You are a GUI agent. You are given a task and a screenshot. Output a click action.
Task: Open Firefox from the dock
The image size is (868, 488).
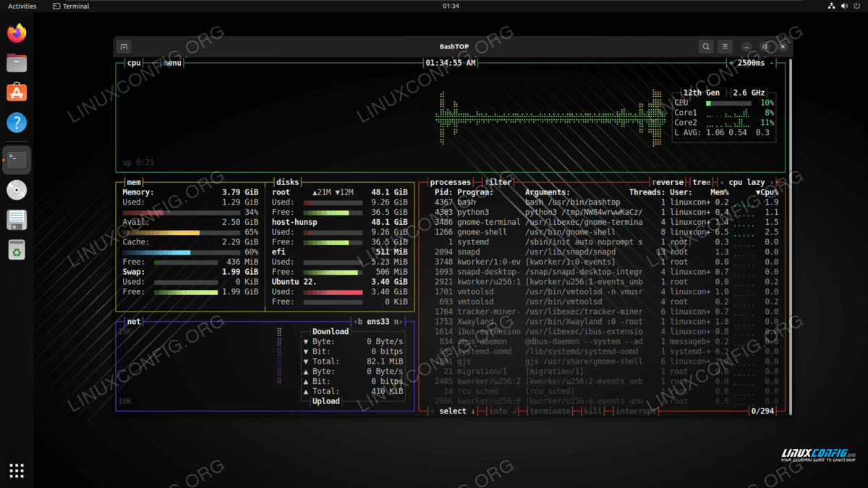(17, 33)
